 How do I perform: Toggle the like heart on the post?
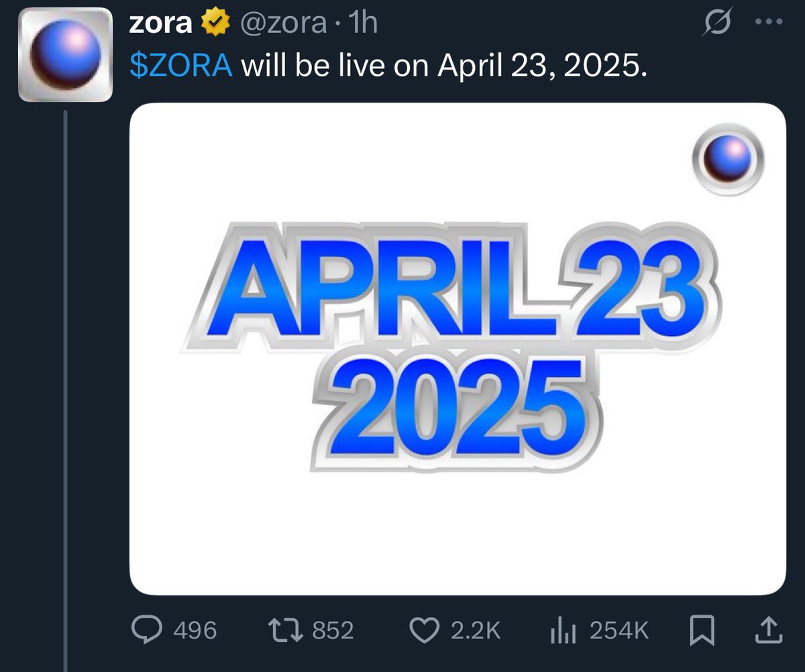(x=423, y=629)
